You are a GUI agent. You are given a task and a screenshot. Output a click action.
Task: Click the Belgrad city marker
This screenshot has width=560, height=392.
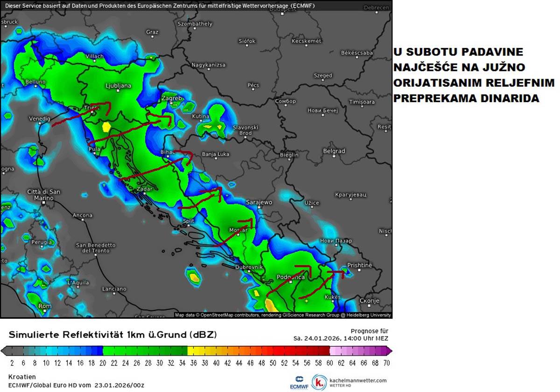point(334,157)
